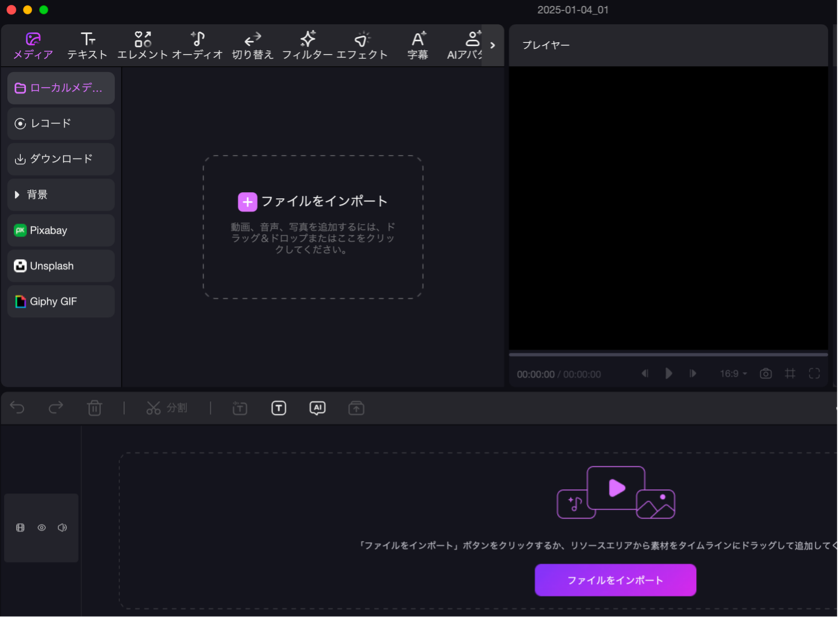The height and width of the screenshot is (618, 840).
Task: Click the undo arrow icon
Action: point(18,408)
